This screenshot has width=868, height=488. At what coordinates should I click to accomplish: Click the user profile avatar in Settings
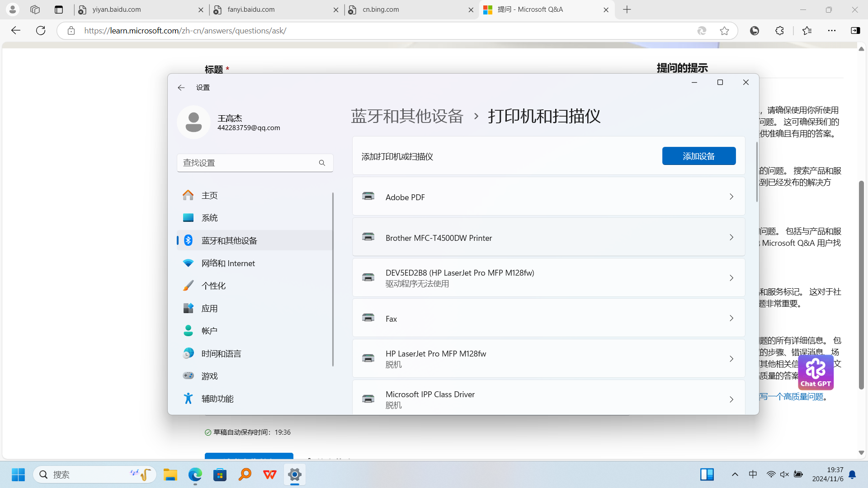[x=193, y=122]
